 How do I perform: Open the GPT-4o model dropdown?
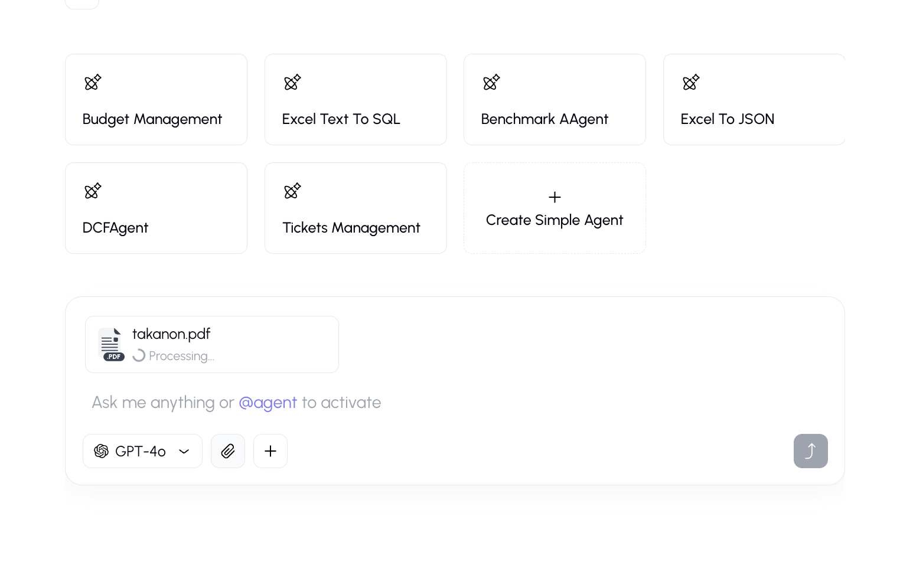(x=142, y=451)
